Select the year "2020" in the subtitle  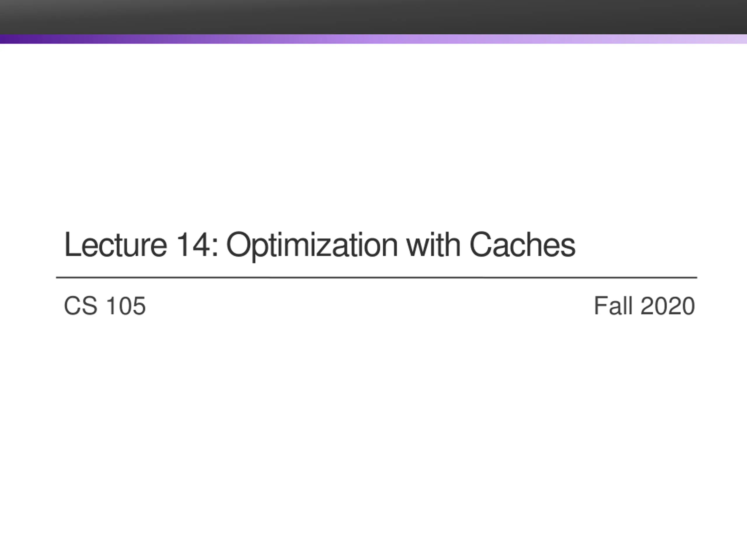pyautogui.click(x=668, y=306)
